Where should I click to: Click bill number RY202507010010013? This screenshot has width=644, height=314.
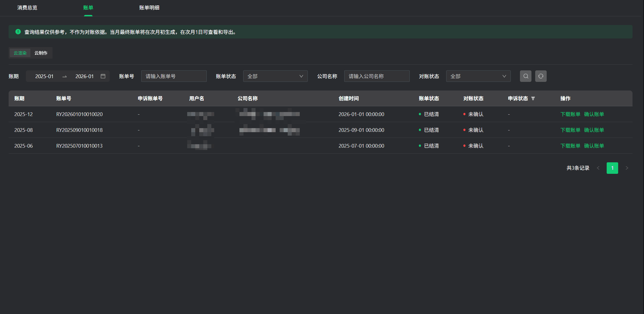tap(80, 146)
